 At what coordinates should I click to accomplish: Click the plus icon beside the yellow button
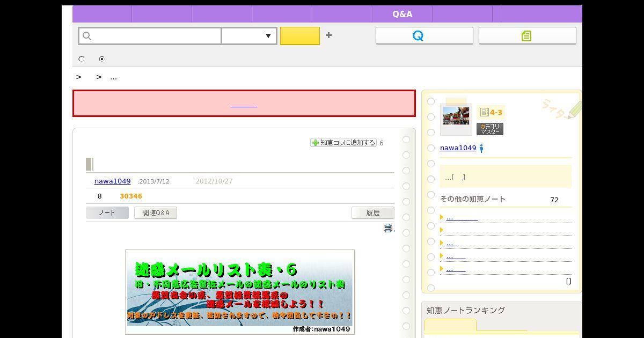[x=328, y=35]
